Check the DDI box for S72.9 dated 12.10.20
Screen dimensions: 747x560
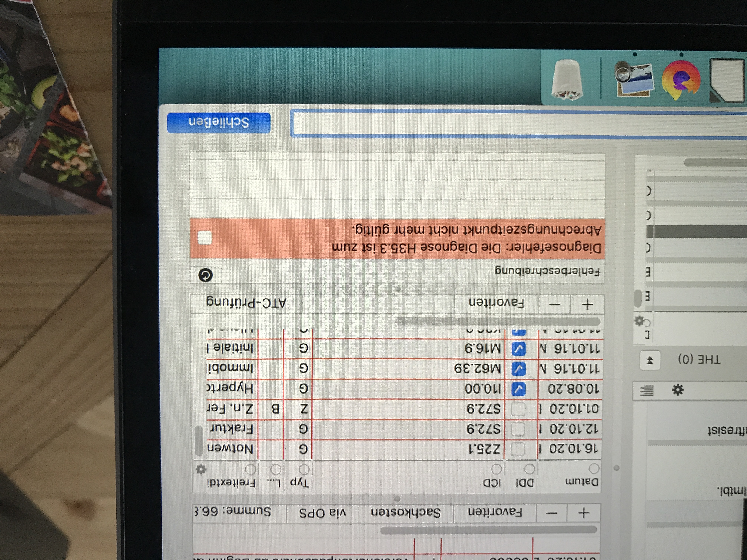pos(518,429)
